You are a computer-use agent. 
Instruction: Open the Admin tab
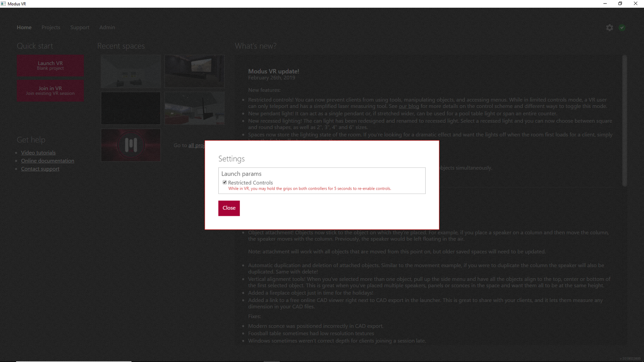[107, 27]
